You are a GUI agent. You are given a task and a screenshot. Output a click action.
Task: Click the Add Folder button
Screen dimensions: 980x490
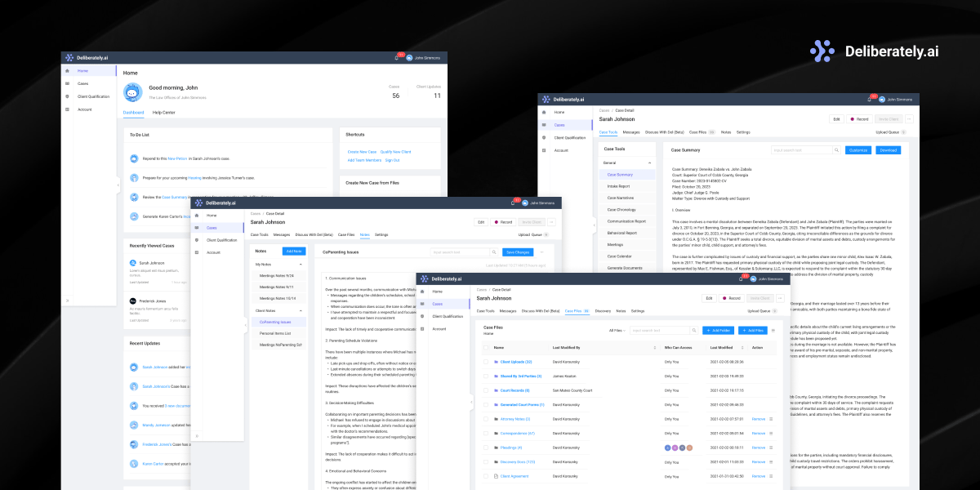click(718, 331)
